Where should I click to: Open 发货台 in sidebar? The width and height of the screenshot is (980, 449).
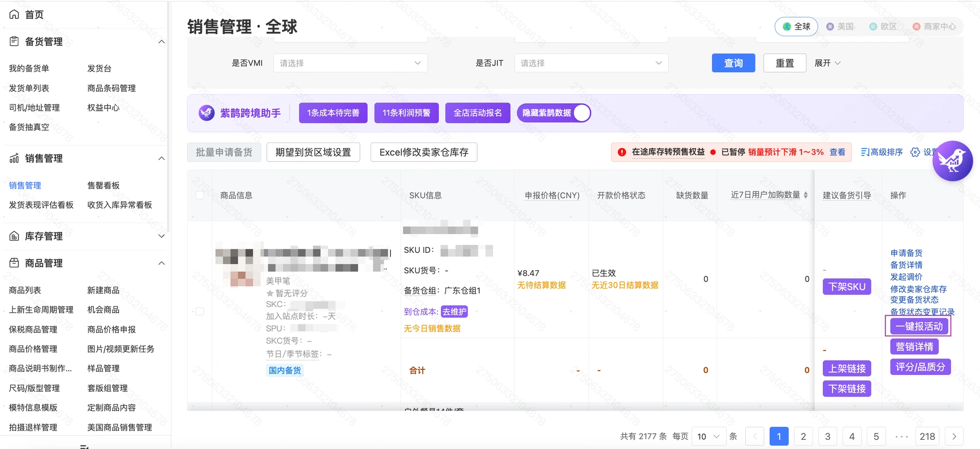(100, 68)
